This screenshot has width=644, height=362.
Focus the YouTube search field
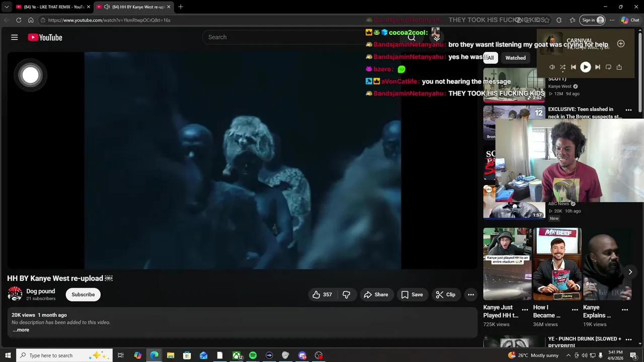[x=302, y=37]
